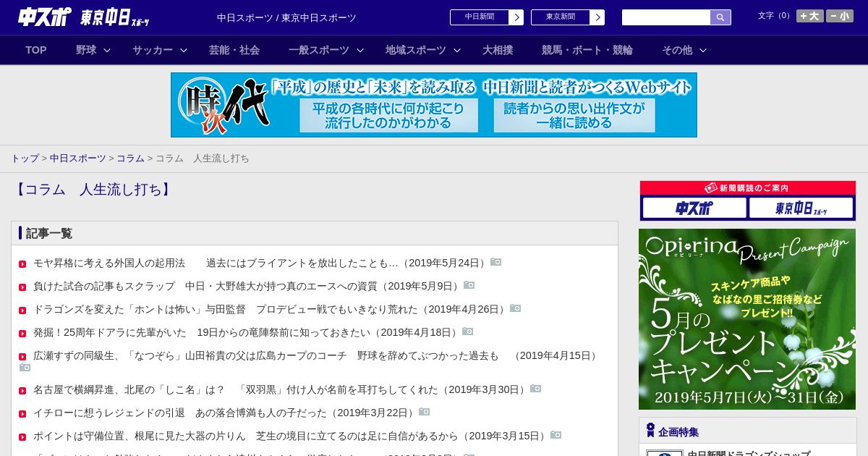Open the 地域スポーツ navigation menu
Screen dimensions: 868x456
416,50
